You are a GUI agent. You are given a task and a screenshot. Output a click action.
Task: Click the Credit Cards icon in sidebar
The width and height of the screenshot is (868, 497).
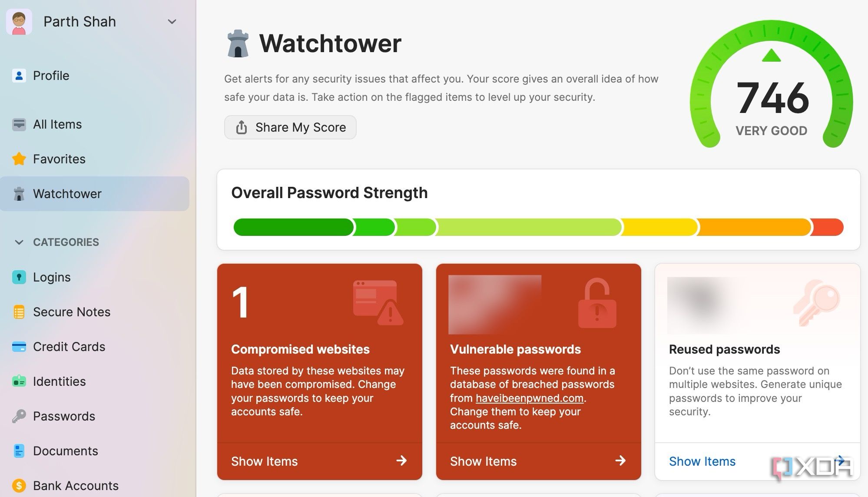pyautogui.click(x=19, y=347)
